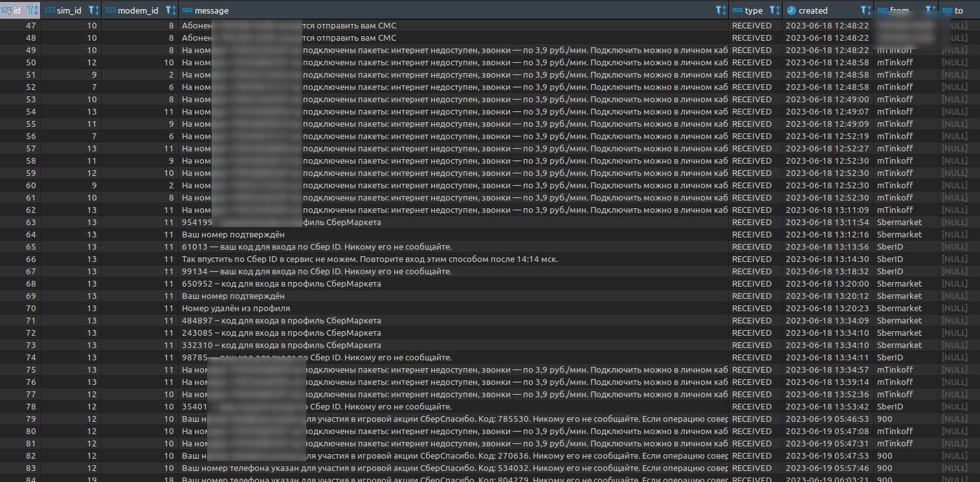Click the ABC type icon beside to header
980x482 pixels.
pyautogui.click(x=948, y=10)
